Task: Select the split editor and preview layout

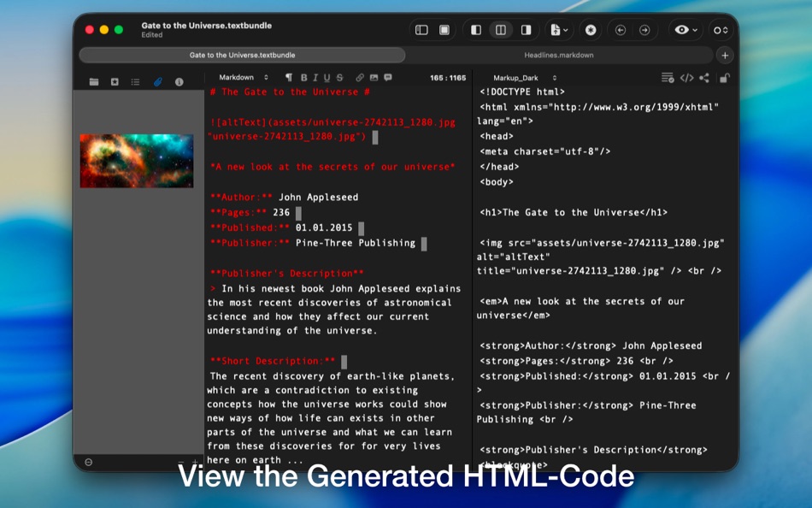Action: point(501,30)
